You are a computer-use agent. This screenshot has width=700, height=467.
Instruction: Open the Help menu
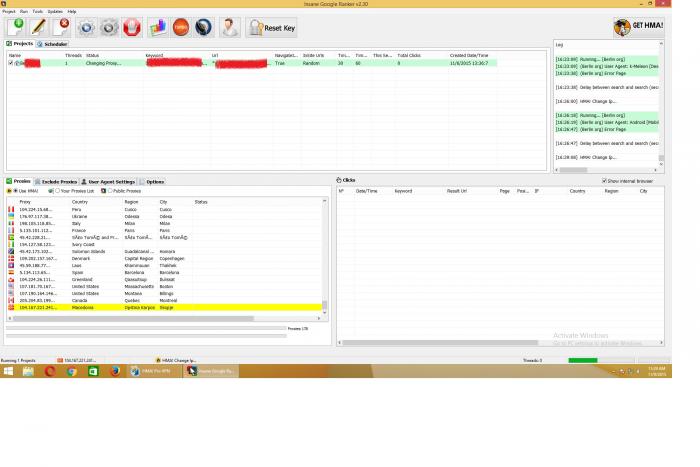coord(72,11)
